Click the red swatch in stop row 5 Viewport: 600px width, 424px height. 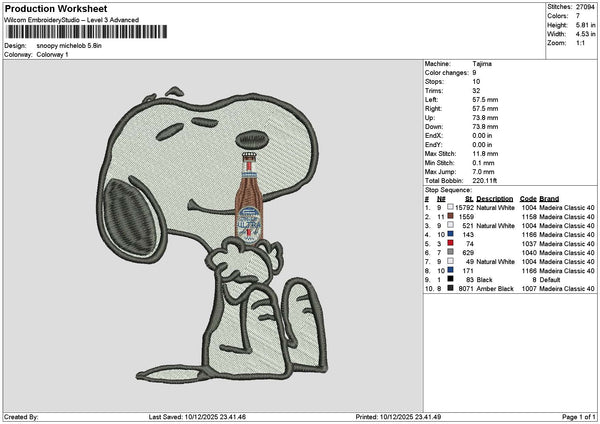[450, 243]
